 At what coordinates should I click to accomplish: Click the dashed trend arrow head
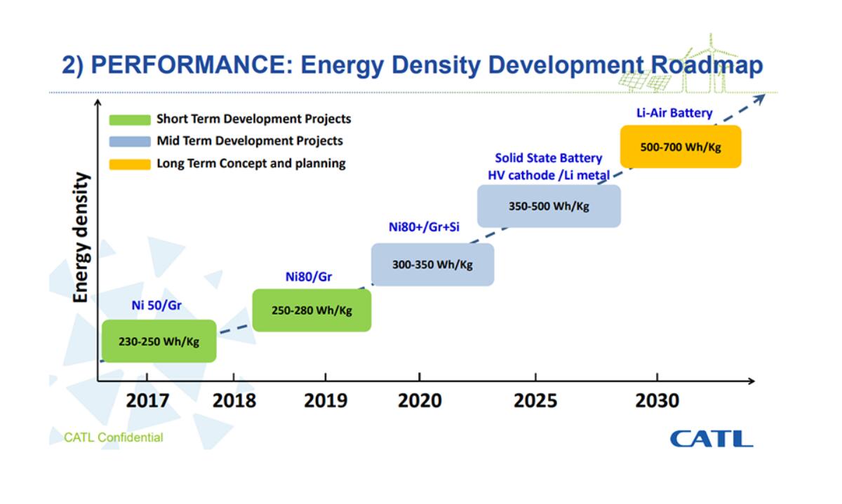[x=759, y=99]
